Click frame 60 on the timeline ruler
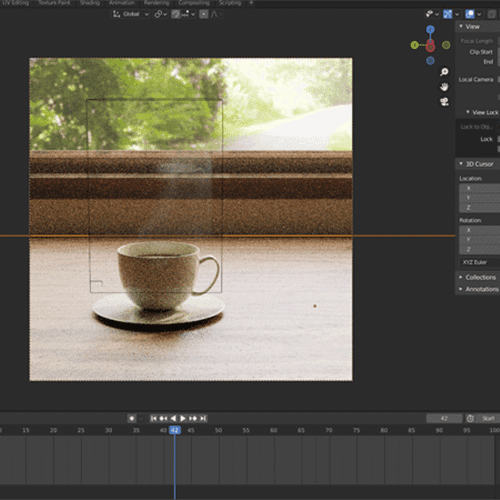This screenshot has height=500, width=500. click(x=274, y=430)
